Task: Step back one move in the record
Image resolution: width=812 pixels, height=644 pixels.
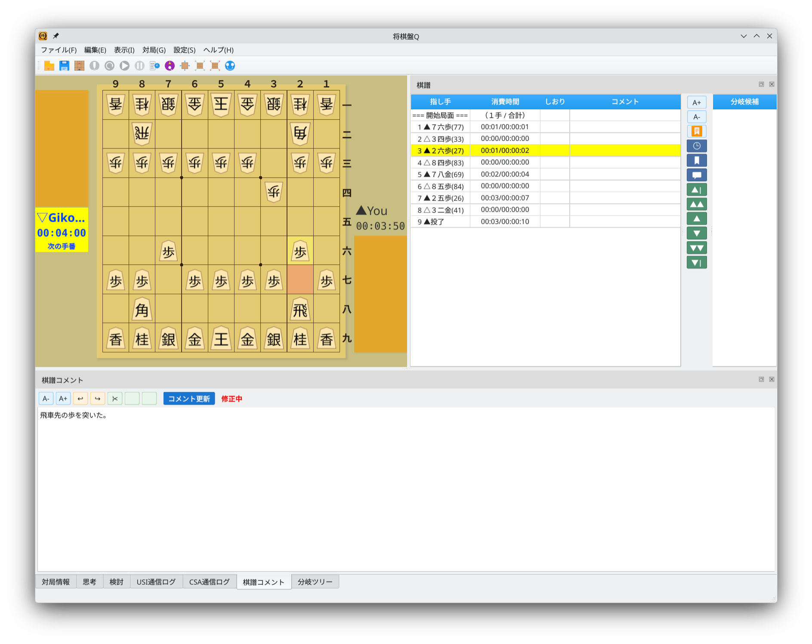Action: pos(697,218)
